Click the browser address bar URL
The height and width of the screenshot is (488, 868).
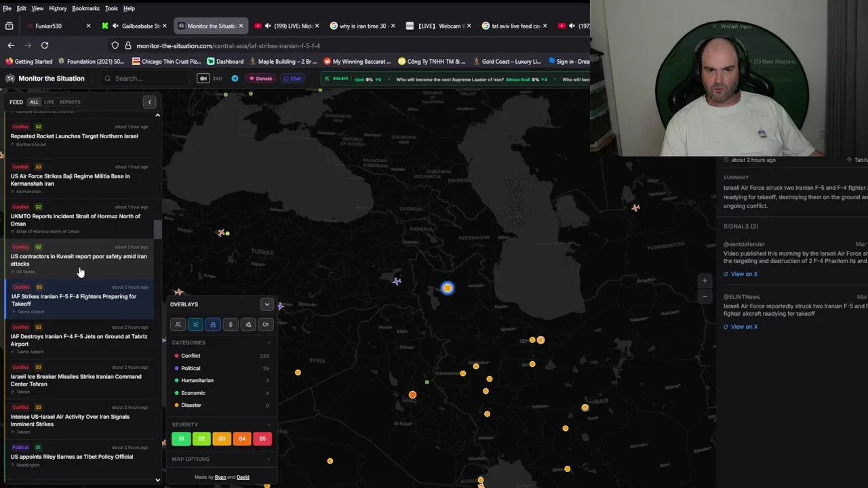[228, 45]
